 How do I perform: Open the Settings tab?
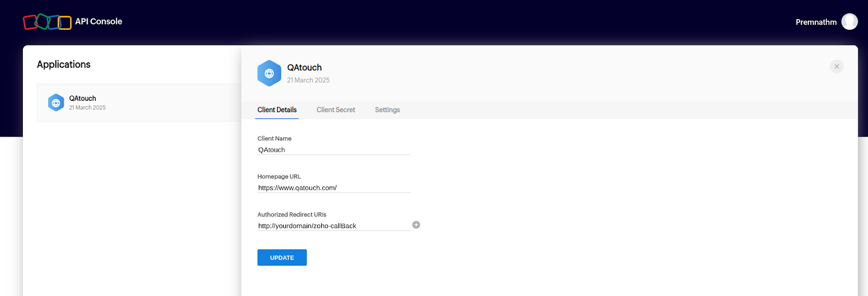[x=387, y=110]
